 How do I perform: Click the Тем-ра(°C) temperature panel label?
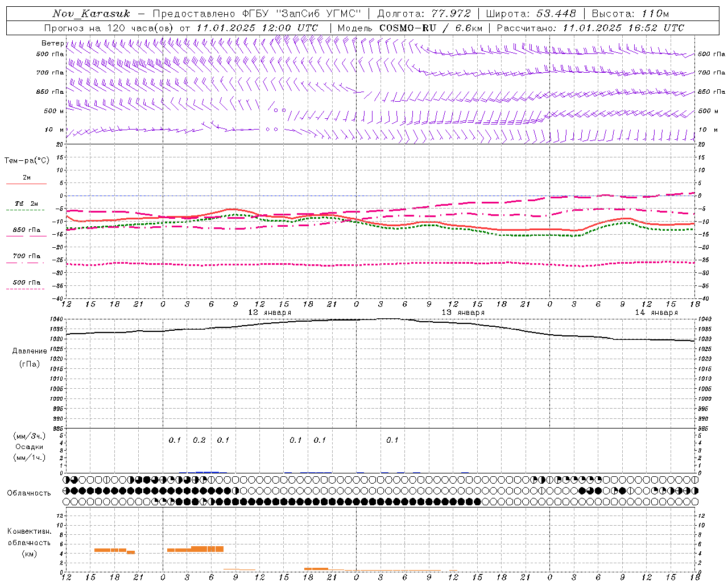[x=27, y=161]
